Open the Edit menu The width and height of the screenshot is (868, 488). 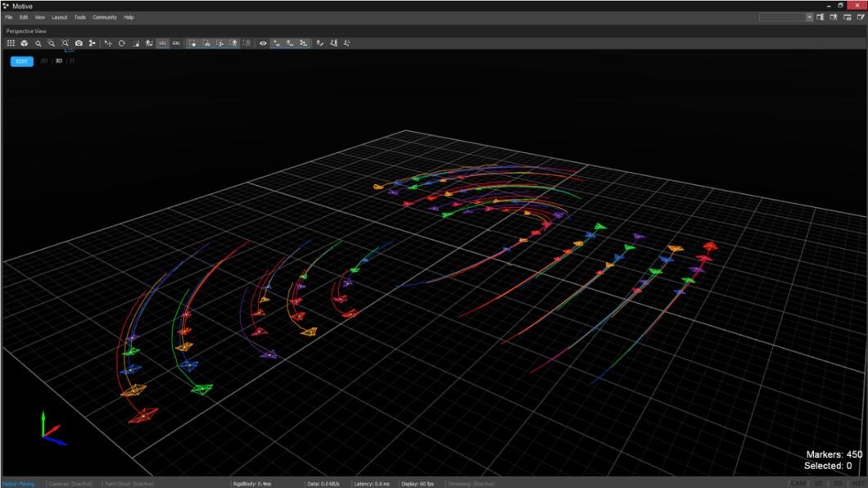click(24, 17)
